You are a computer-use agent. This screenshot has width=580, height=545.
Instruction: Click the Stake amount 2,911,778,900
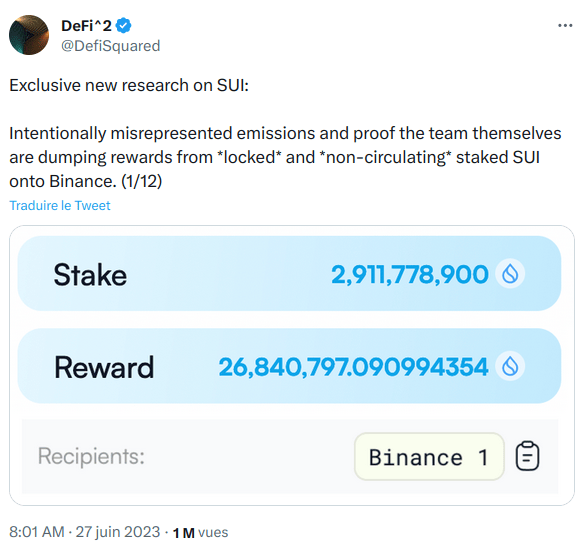[x=409, y=275]
